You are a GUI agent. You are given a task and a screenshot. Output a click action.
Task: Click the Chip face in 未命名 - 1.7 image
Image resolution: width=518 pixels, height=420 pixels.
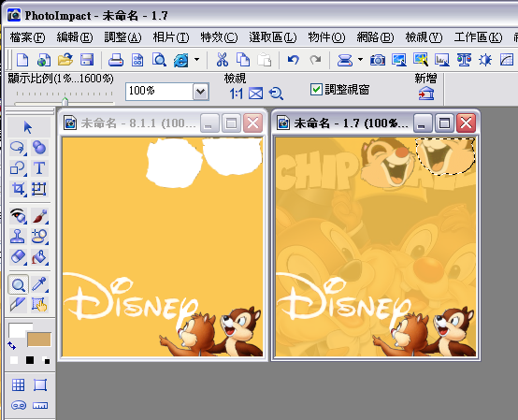(389, 162)
